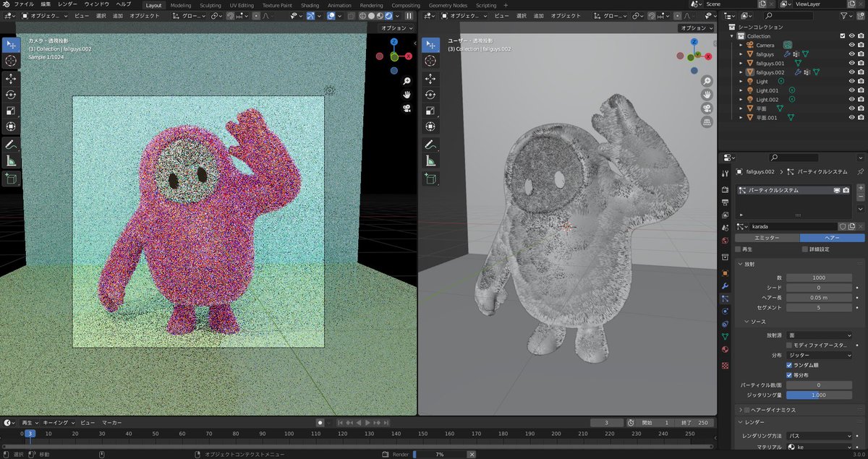Uncheck the ランダム順 checkbox

789,365
